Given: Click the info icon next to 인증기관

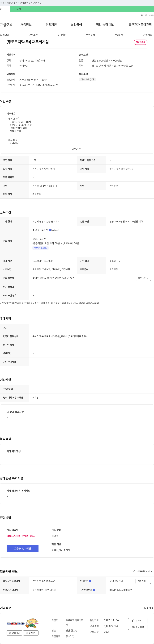Looking at the screenshot, I should coord(90,581).
